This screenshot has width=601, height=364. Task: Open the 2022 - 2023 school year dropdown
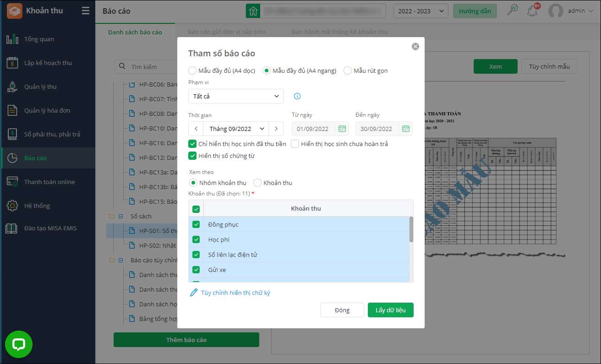[421, 11]
